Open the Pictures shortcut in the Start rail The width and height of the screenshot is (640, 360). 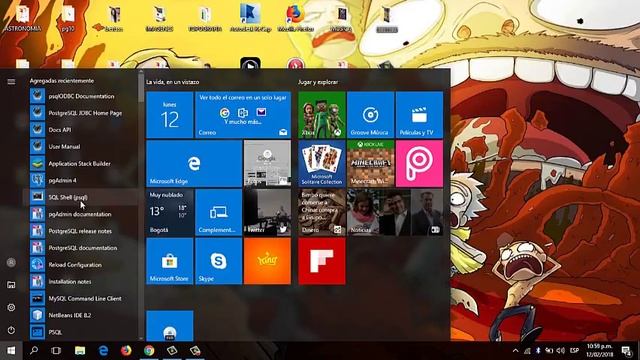click(11, 285)
